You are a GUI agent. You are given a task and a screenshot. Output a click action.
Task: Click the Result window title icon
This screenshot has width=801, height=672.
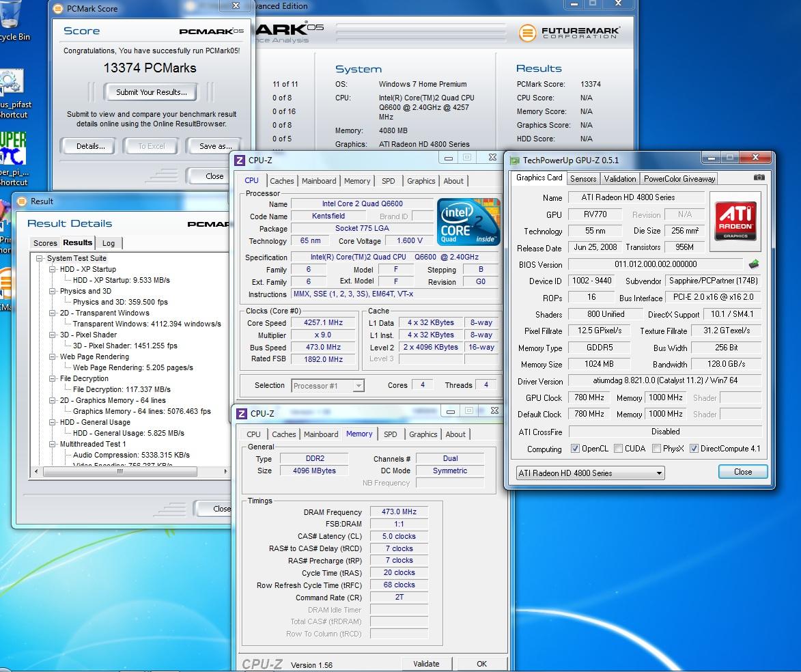[22, 201]
